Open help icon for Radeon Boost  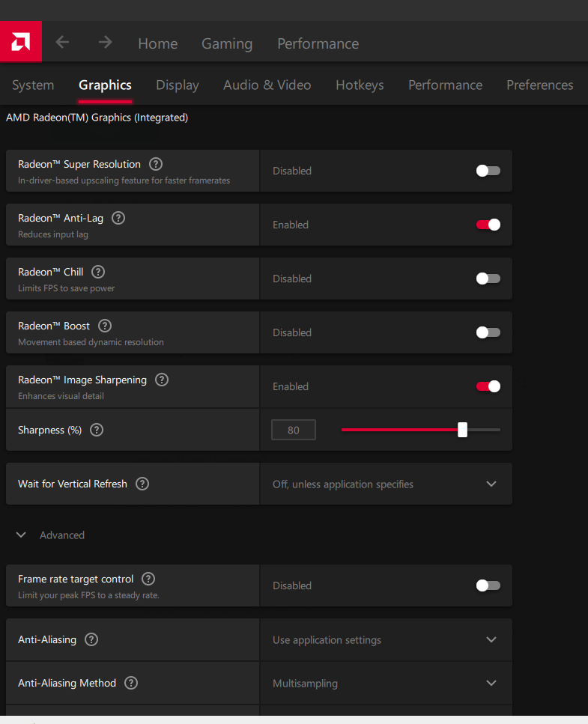(x=105, y=326)
